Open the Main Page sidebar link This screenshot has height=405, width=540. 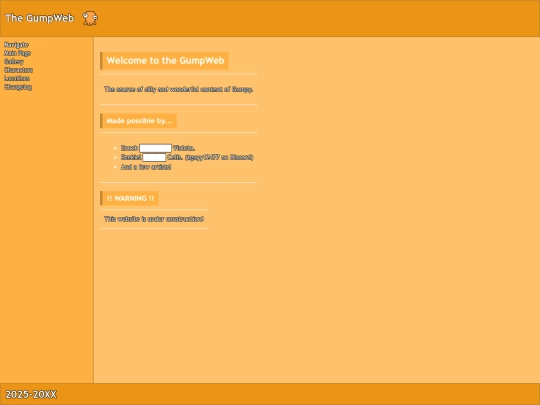tap(17, 53)
